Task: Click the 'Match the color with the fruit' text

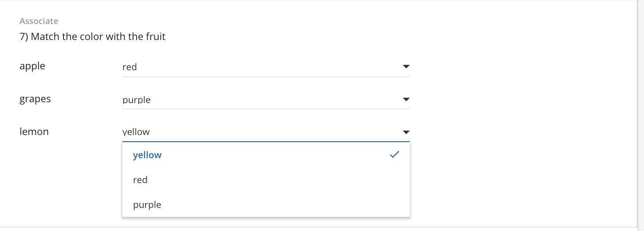Action: [x=98, y=36]
